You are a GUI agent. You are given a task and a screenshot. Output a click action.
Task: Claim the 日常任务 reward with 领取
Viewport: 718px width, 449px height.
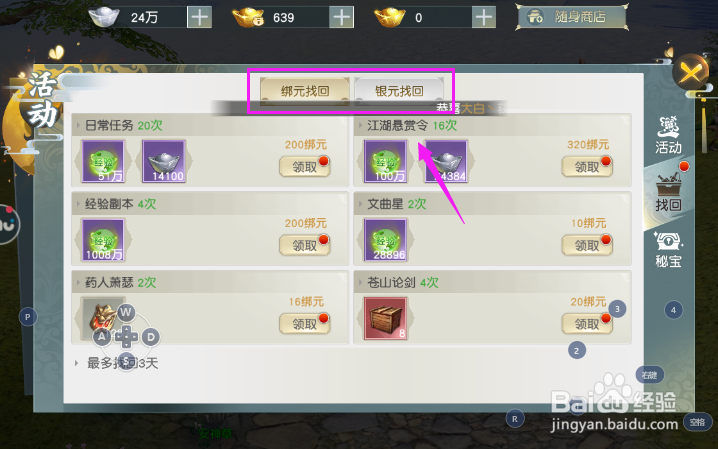coord(305,167)
